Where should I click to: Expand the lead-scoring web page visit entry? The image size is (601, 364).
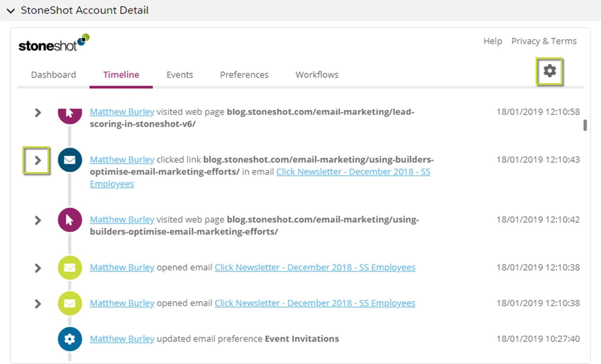(38, 113)
